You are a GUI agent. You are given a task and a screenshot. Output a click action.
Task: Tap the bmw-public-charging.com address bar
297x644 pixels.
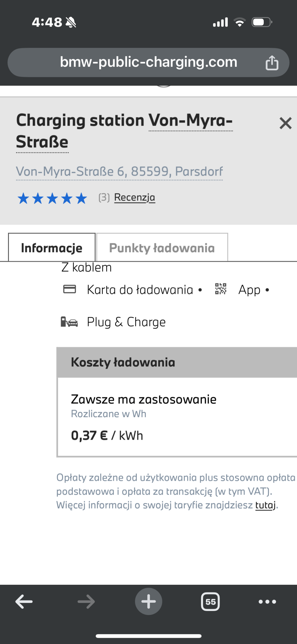point(148,63)
